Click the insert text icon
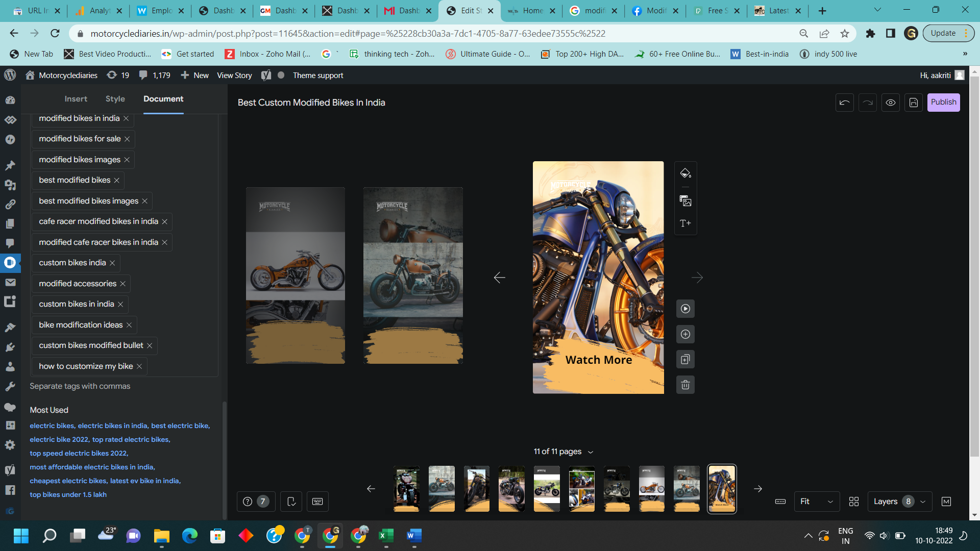 pos(685,223)
